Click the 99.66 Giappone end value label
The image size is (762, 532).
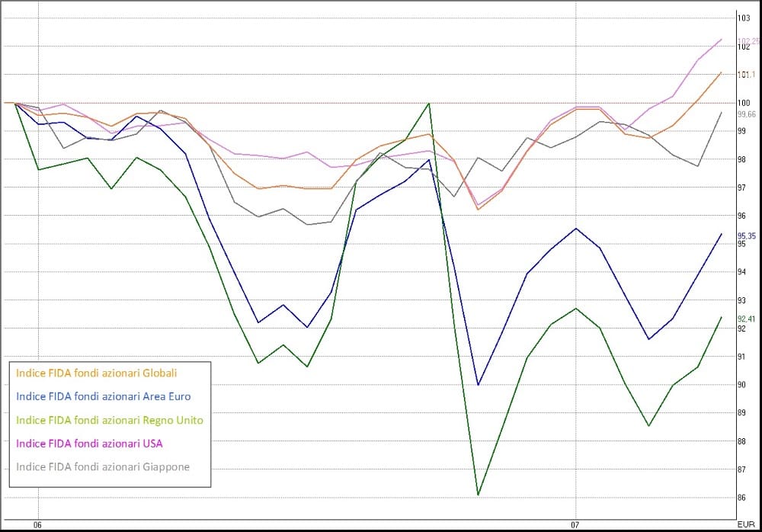[x=747, y=114]
